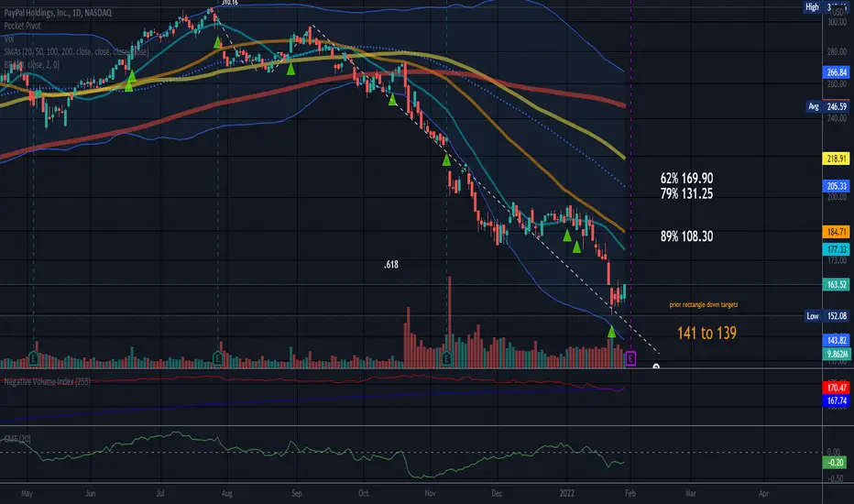
Task: Select the 62% 169.90 text annotation
Action: [686, 178]
